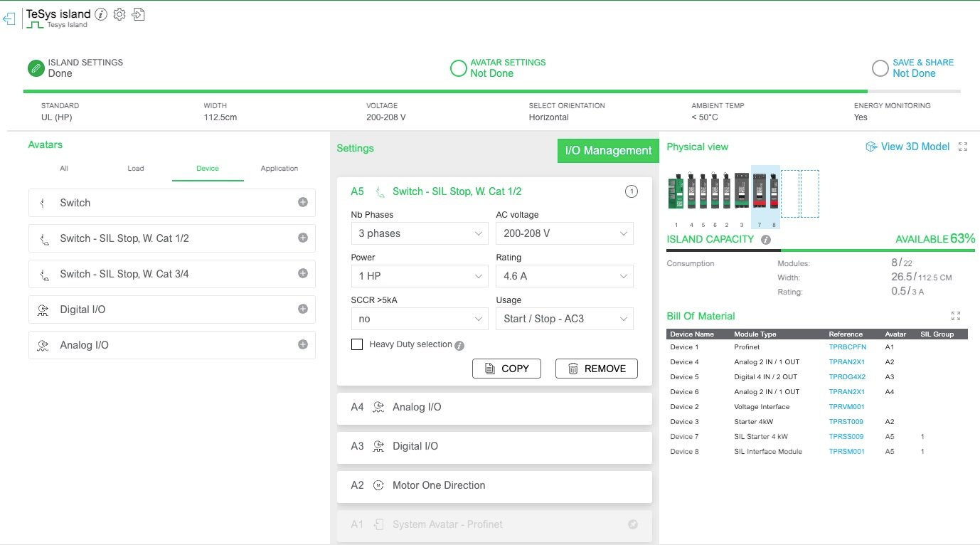Image resolution: width=980 pixels, height=545 pixels.
Task: Select module 1 in the physical view
Action: click(676, 191)
